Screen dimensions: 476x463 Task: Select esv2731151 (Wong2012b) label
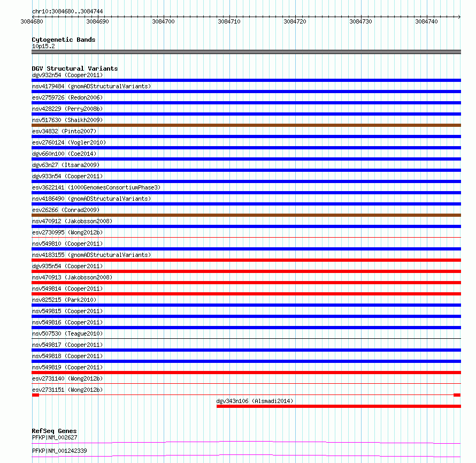point(67,390)
